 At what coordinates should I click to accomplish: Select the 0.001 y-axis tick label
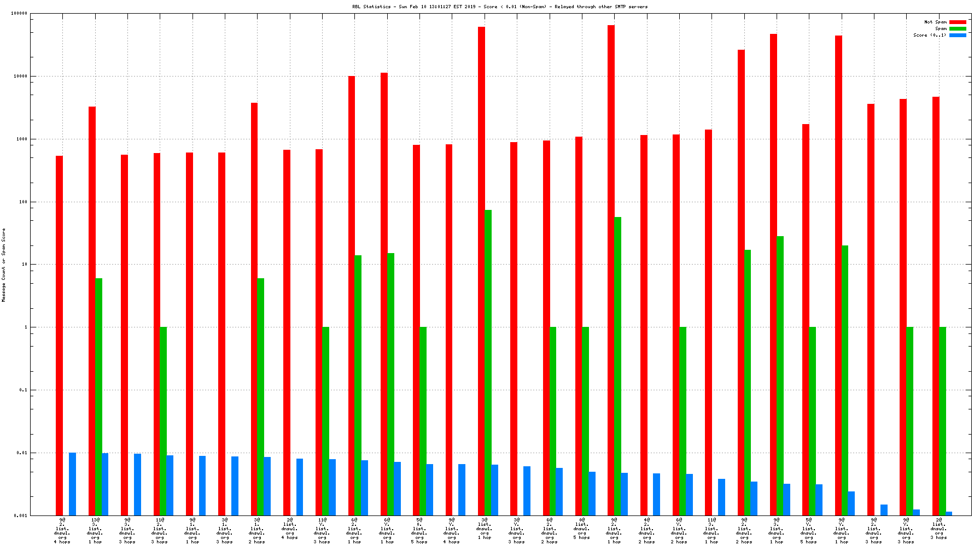20,515
